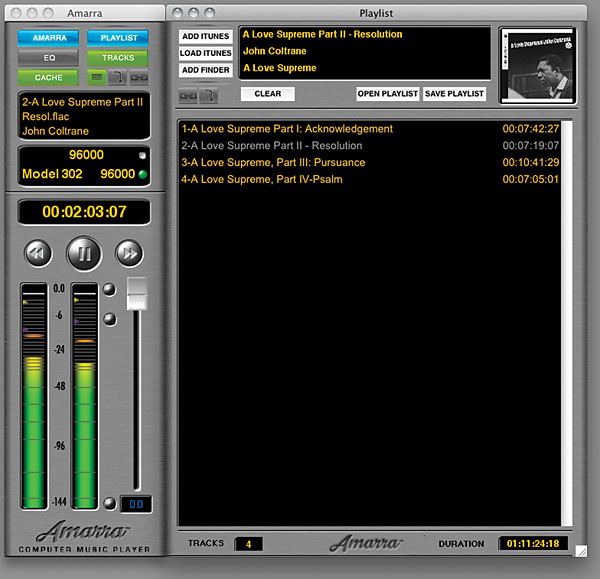Click the ADD ITUNES button

(206, 36)
